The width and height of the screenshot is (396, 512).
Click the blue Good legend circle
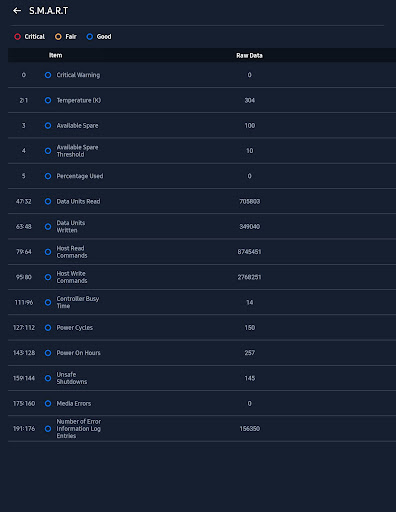click(x=90, y=37)
